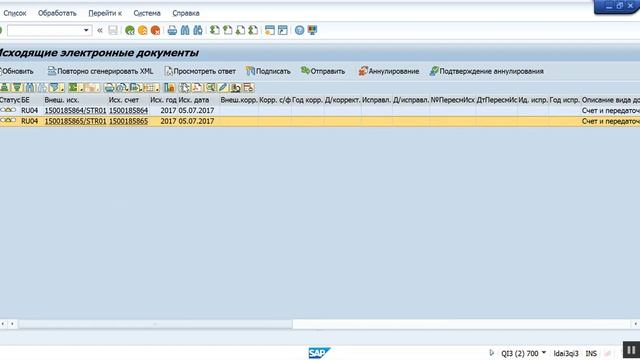The image size is (640, 360).
Task: Click the Корр. с/ф column header
Action: (x=275, y=100)
